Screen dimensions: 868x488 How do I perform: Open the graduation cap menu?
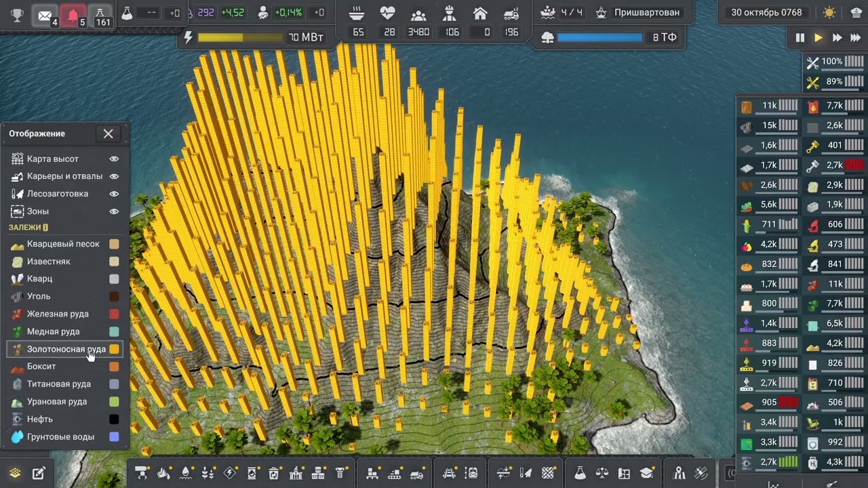pos(646,472)
